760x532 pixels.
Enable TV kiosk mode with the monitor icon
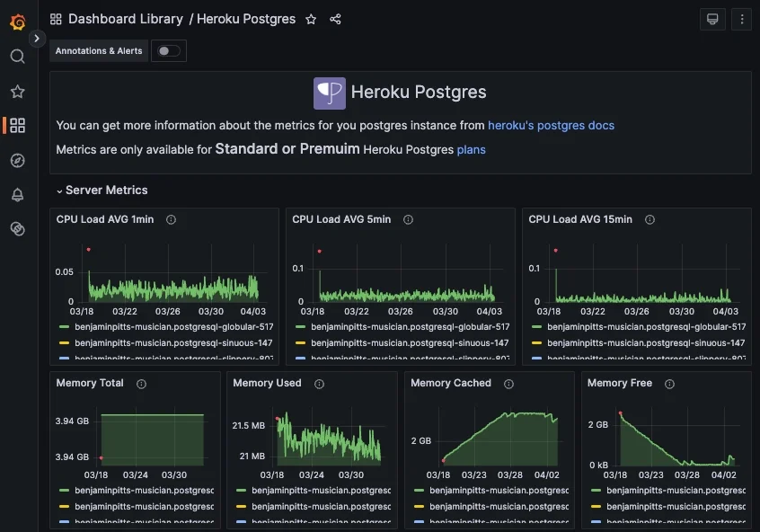point(712,19)
